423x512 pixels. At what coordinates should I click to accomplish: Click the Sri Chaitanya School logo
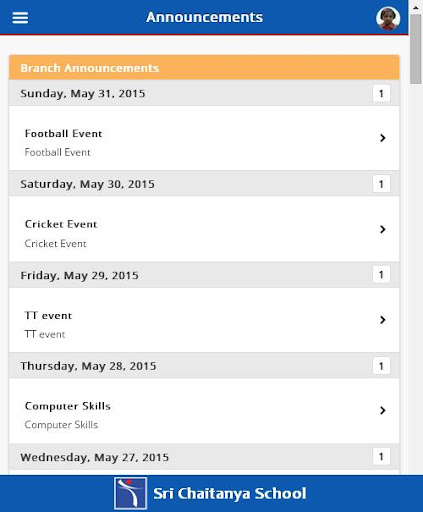pyautogui.click(x=130, y=493)
